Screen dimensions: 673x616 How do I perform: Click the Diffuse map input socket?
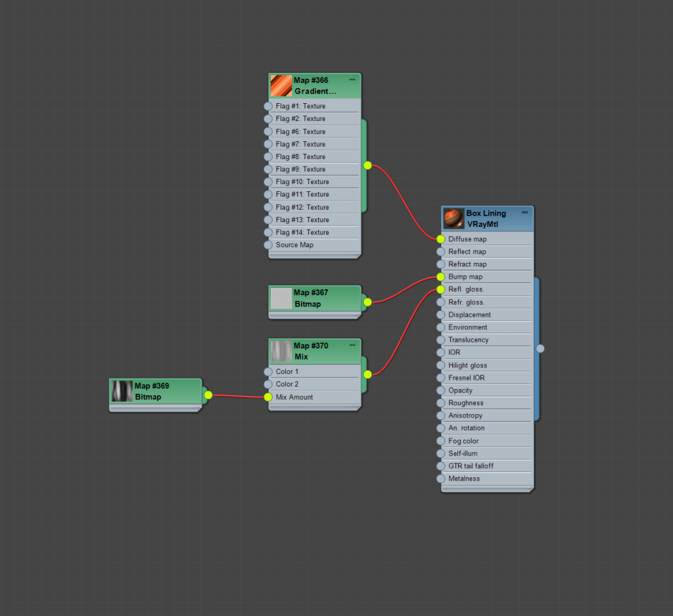coord(441,239)
